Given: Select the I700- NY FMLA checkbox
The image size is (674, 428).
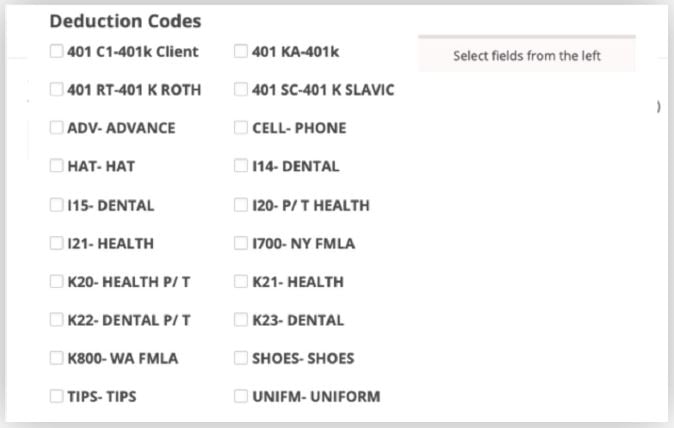Looking at the screenshot, I should pyautogui.click(x=241, y=243).
